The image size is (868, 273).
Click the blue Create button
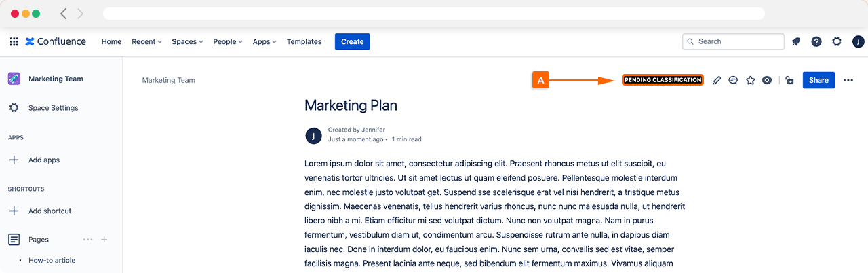pyautogui.click(x=352, y=41)
